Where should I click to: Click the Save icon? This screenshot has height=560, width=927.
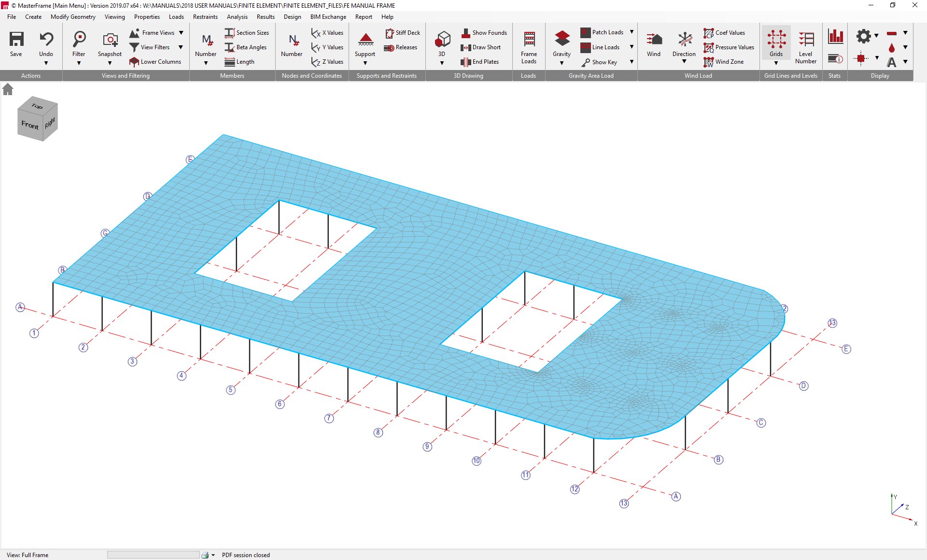(16, 39)
